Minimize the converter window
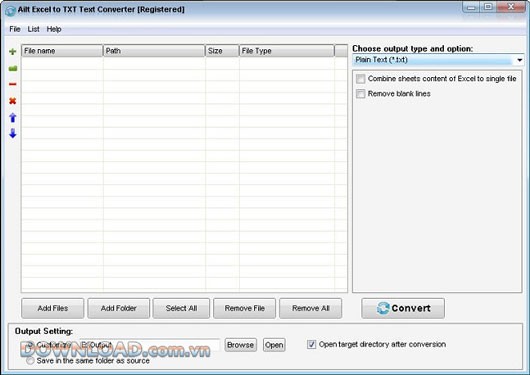 coord(471,7)
